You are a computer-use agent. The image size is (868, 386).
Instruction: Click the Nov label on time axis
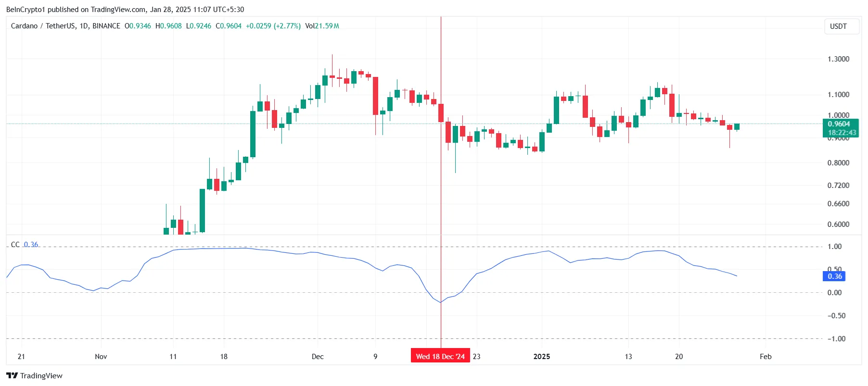click(x=101, y=356)
